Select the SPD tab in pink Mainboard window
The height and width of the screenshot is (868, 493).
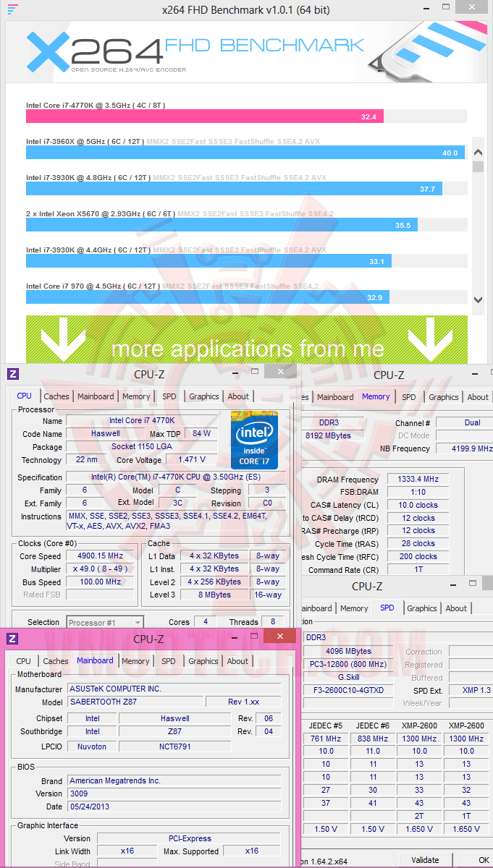click(169, 661)
